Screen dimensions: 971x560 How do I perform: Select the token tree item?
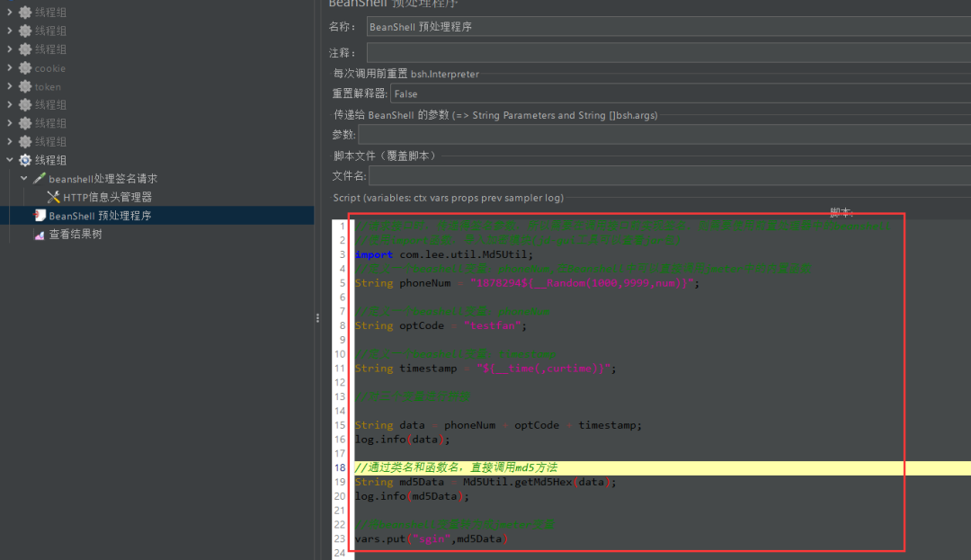point(48,86)
